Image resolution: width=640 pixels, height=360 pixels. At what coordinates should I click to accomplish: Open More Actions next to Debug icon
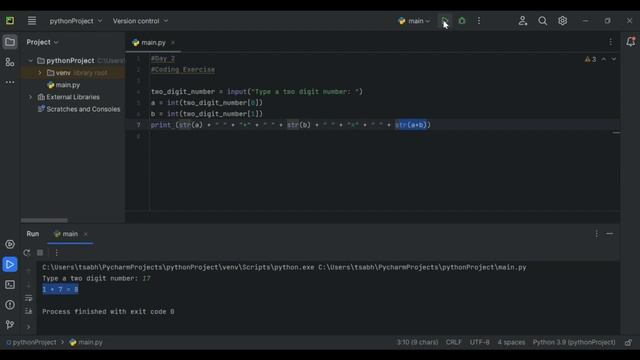(x=479, y=21)
